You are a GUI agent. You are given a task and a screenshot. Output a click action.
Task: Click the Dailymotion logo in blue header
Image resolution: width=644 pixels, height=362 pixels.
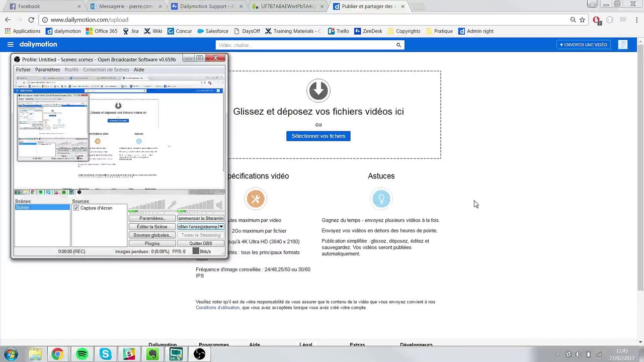(x=38, y=44)
